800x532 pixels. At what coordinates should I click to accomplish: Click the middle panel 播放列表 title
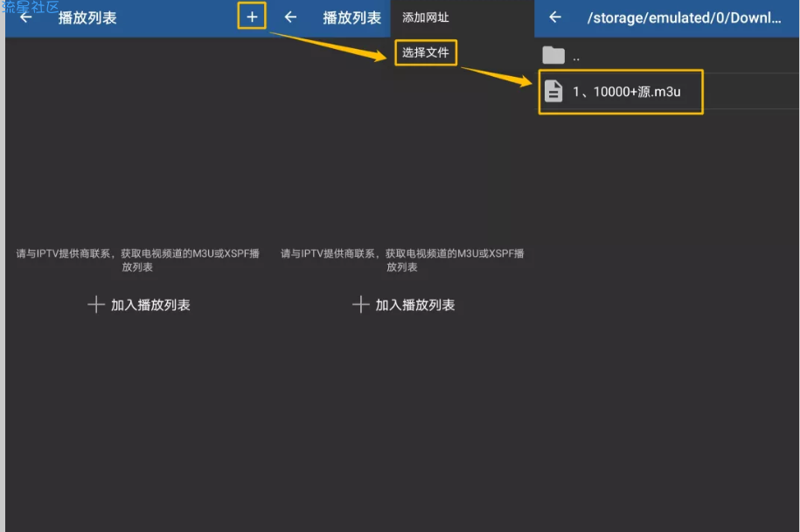point(352,17)
